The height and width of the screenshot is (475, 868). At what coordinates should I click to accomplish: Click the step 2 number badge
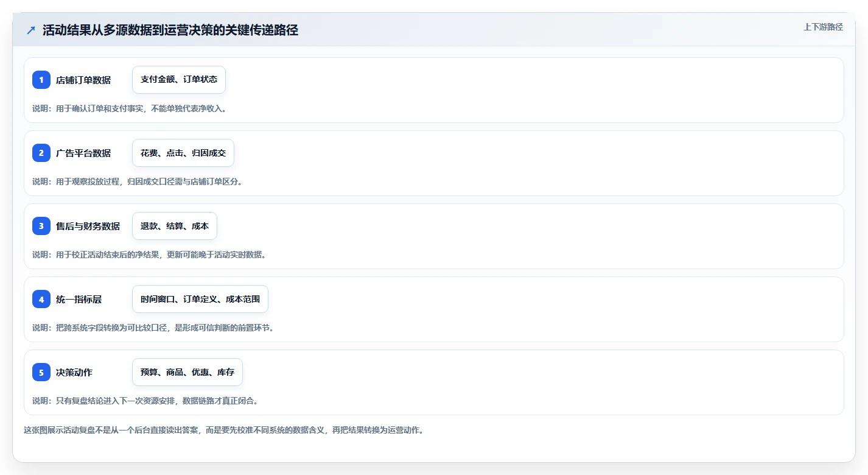(41, 153)
